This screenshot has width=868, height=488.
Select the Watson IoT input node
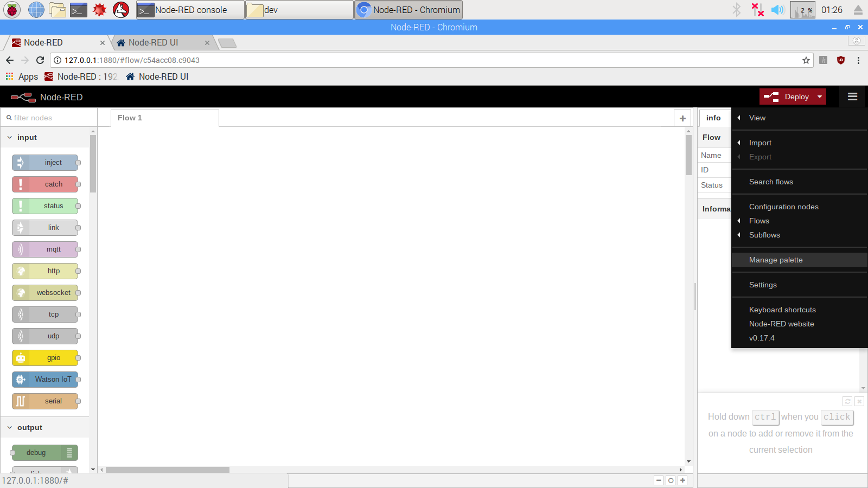pos(45,380)
